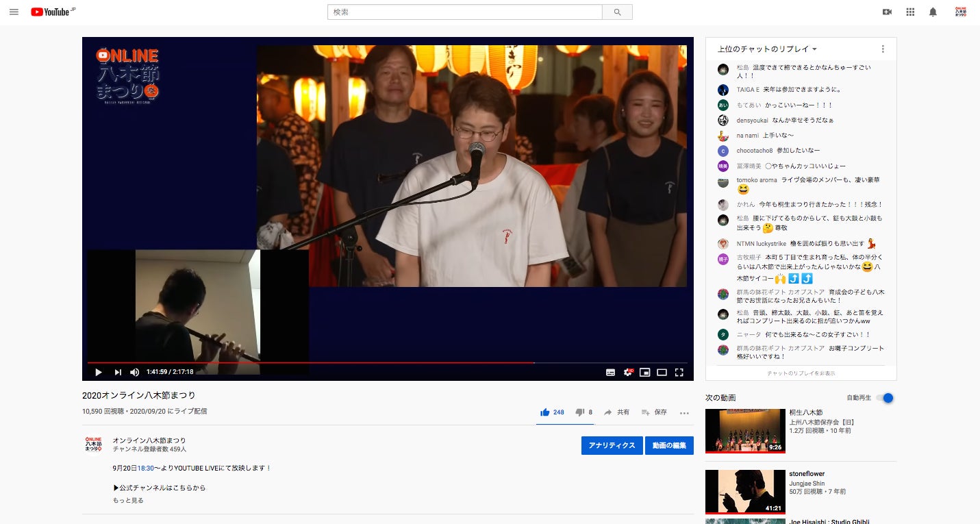
Task: Open player settings gear
Action: (x=628, y=372)
